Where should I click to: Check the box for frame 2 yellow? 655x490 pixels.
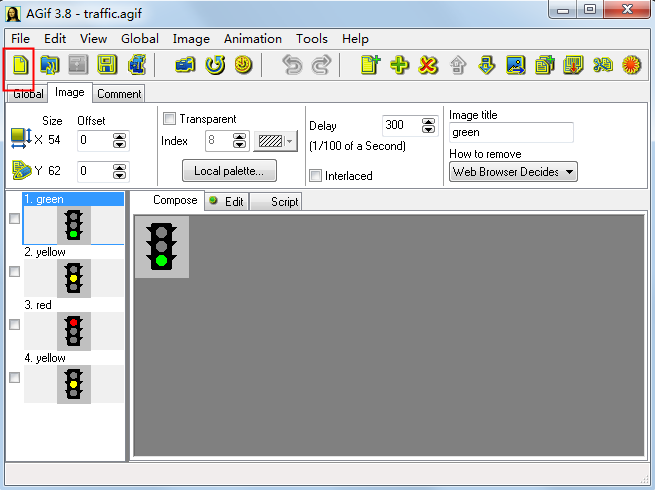(x=15, y=272)
